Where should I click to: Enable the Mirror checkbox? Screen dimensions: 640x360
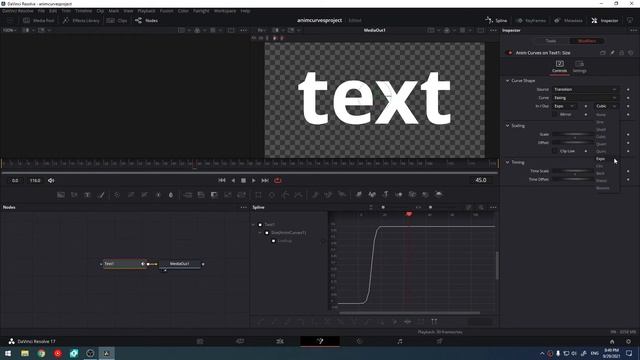[555, 114]
